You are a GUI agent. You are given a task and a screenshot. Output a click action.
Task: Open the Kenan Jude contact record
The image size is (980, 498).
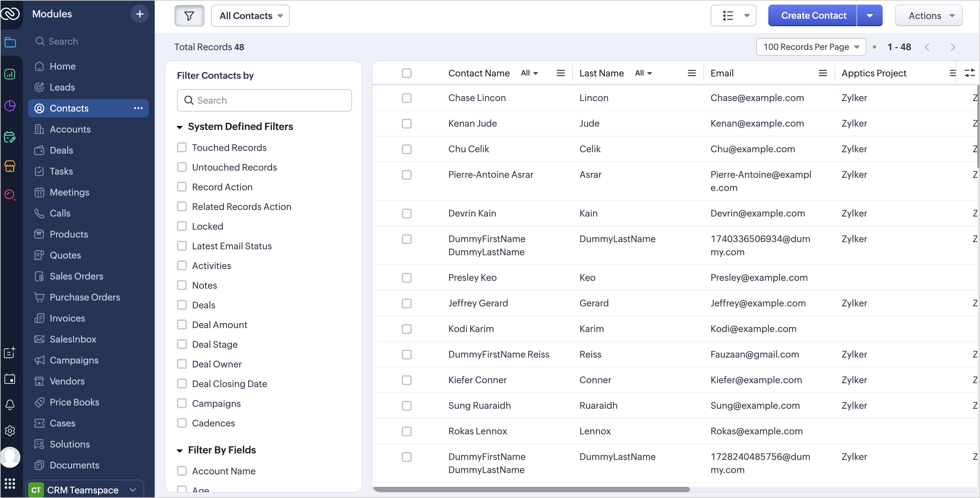pyautogui.click(x=472, y=123)
